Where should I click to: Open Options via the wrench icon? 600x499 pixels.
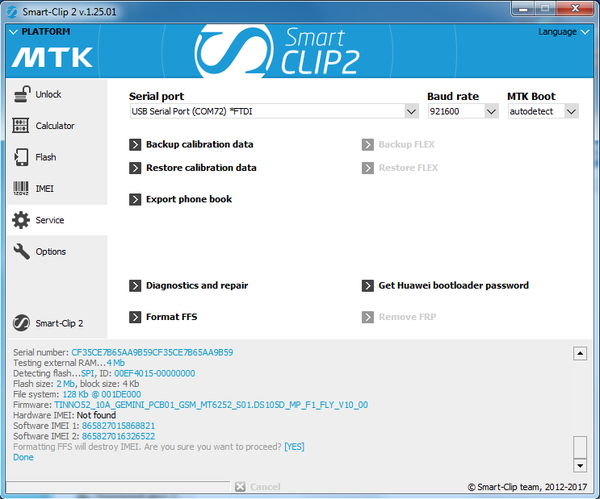pos(20,251)
